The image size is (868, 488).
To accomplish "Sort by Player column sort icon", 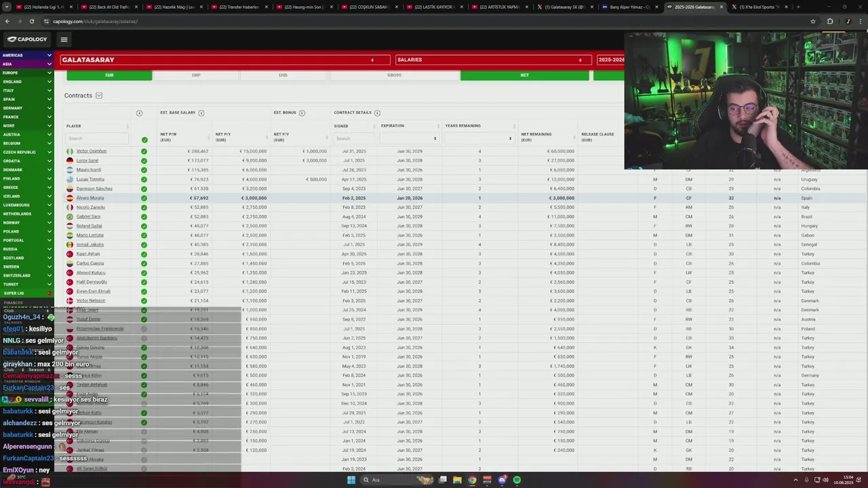I will [x=127, y=126].
